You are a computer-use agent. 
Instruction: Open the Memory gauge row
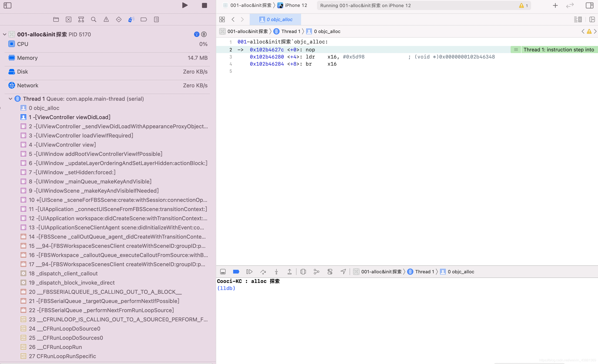tap(107, 58)
